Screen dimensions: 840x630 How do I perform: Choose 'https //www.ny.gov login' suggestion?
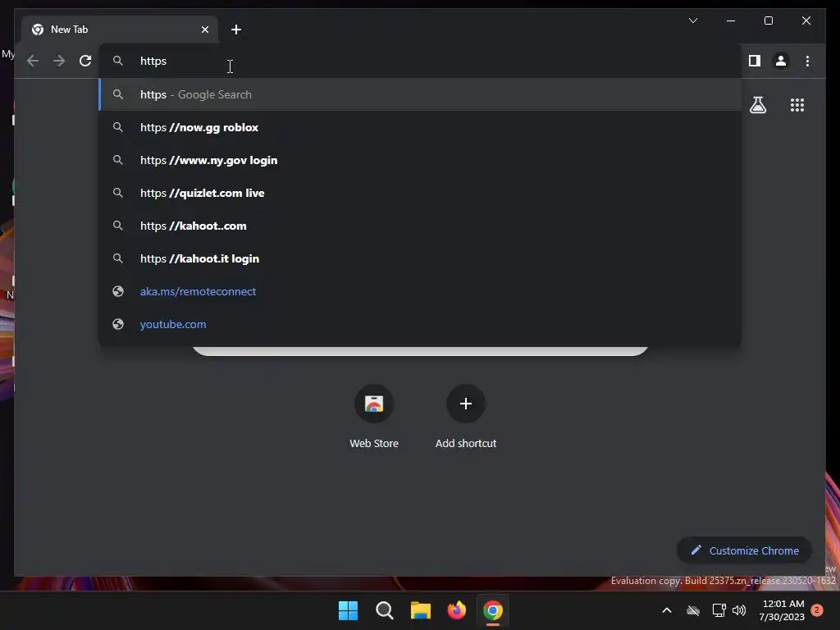tap(420, 160)
